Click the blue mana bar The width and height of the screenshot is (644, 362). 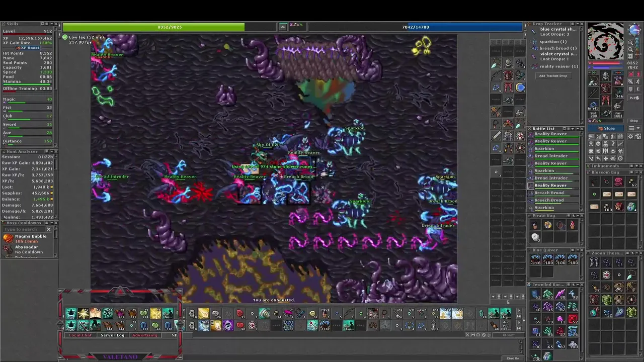416,27
